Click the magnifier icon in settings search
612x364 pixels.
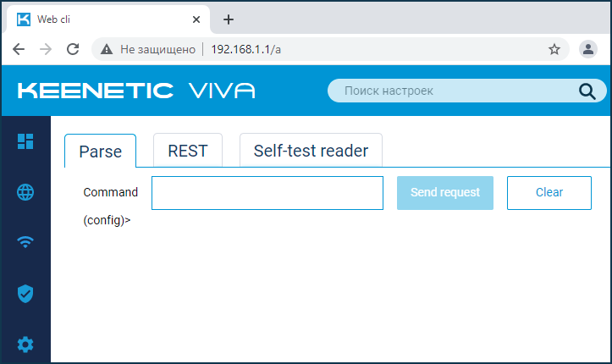[x=587, y=91]
